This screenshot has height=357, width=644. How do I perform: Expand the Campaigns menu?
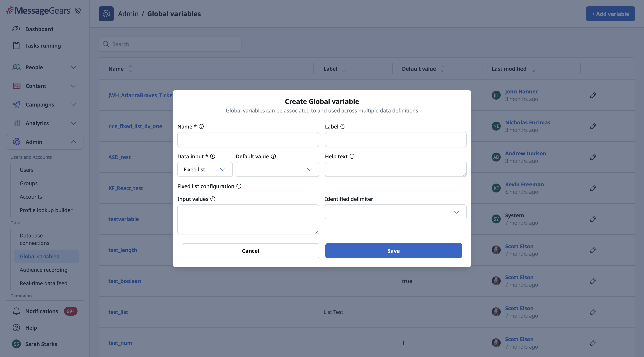point(45,105)
